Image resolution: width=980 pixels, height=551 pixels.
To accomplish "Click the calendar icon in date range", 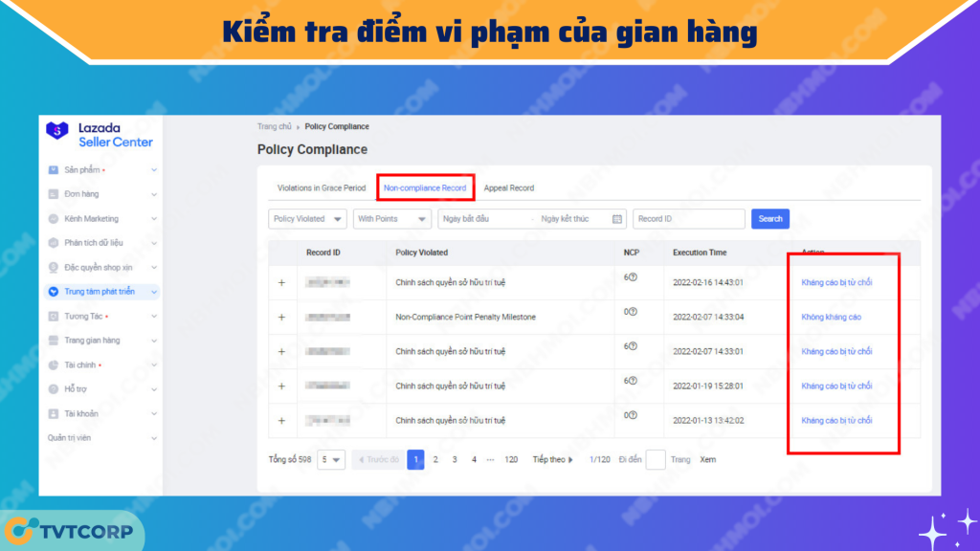I will click(616, 219).
